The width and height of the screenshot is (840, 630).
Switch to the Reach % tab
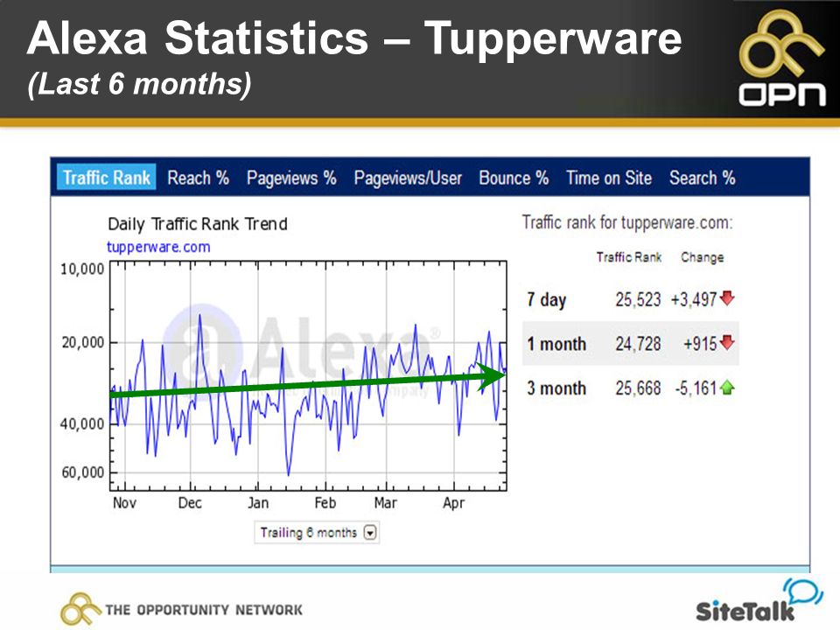pos(199,178)
